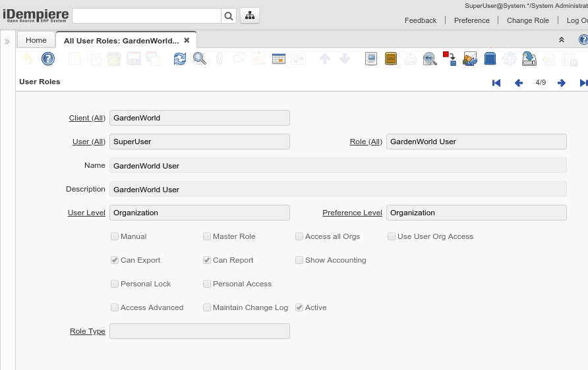Toggle grid view in the toolbar
The width and height of the screenshot is (588, 370).
(279, 59)
